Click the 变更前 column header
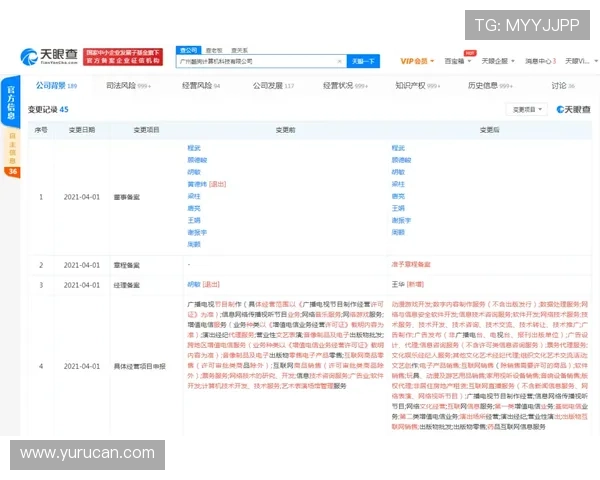This screenshot has height=480, width=600. point(285,130)
